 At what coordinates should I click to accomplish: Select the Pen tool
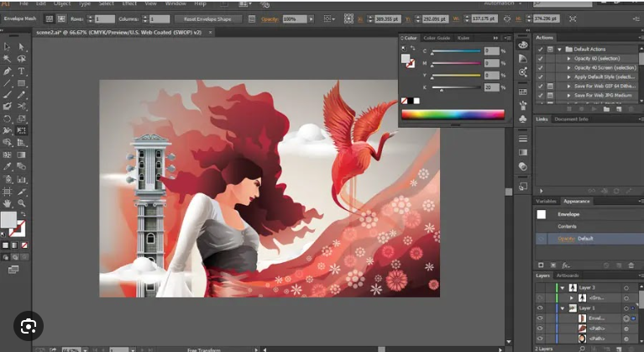click(x=8, y=71)
